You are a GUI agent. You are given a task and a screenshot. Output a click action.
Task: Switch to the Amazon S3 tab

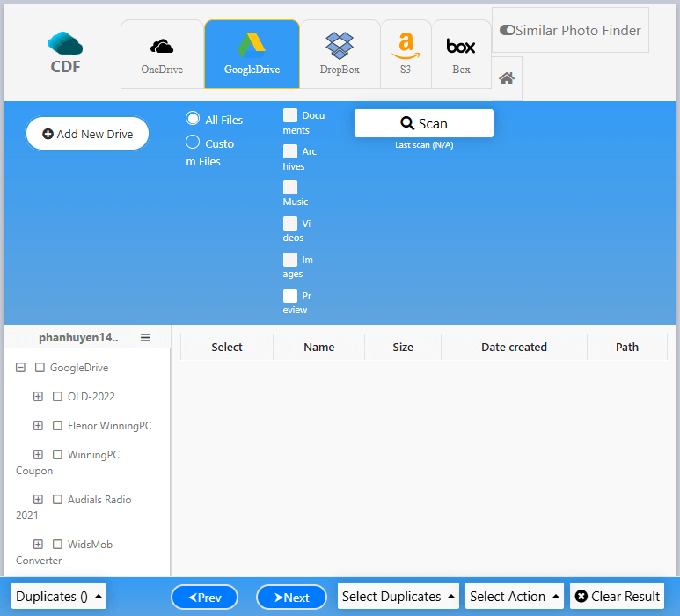pyautogui.click(x=406, y=55)
